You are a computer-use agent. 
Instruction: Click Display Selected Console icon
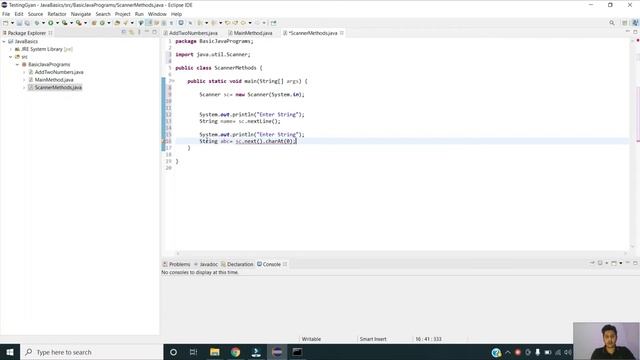pyautogui.click(x=600, y=263)
